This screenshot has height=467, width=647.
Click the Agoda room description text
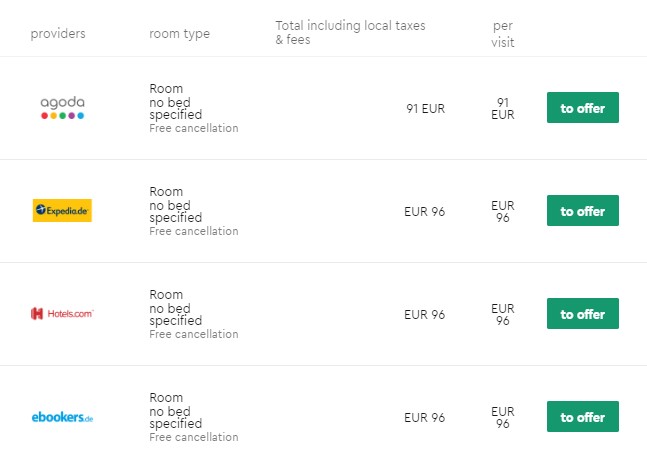pyautogui.click(x=176, y=101)
